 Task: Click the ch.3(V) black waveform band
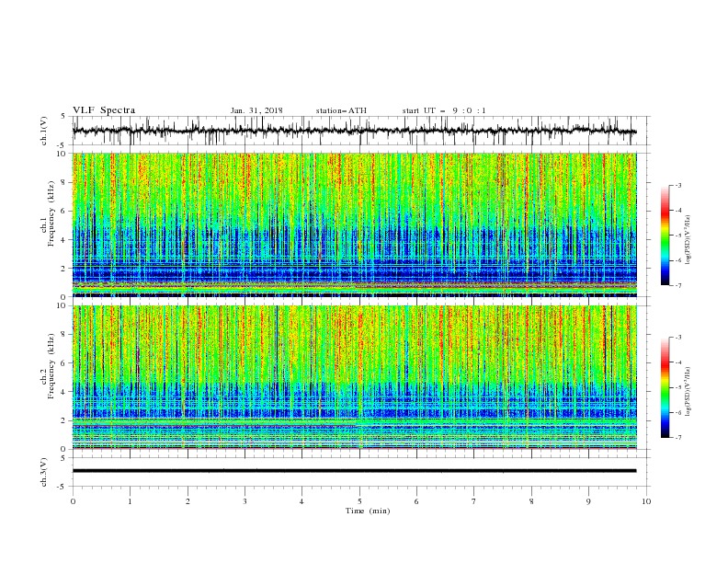coord(354,471)
